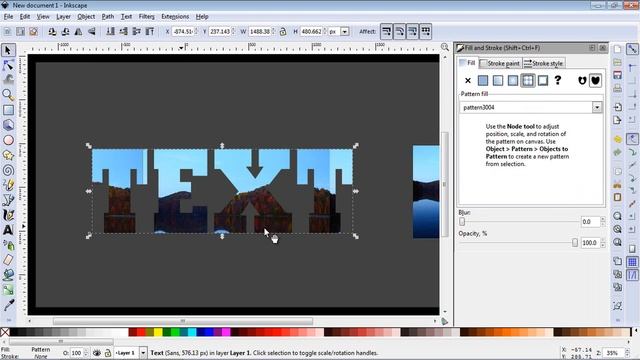Viewport: 640px width, 360px height.
Task: Pick the magenta palette swatch
Action: [x=226, y=332]
